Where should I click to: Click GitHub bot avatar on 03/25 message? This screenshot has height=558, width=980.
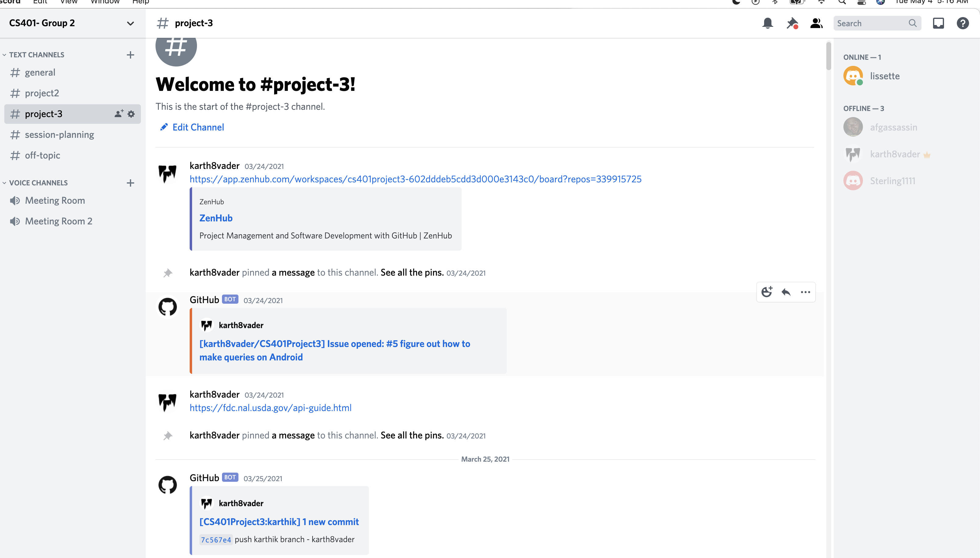(x=167, y=485)
